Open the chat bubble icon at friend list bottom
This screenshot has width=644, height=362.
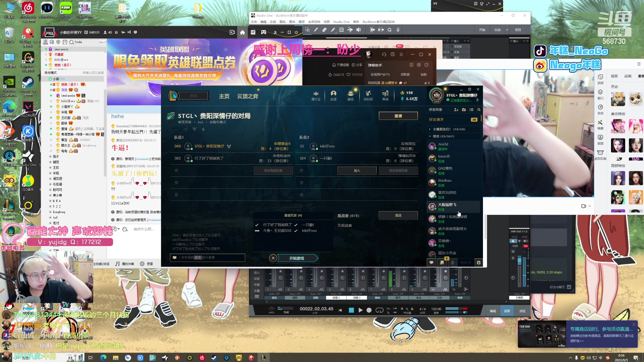pos(431,262)
